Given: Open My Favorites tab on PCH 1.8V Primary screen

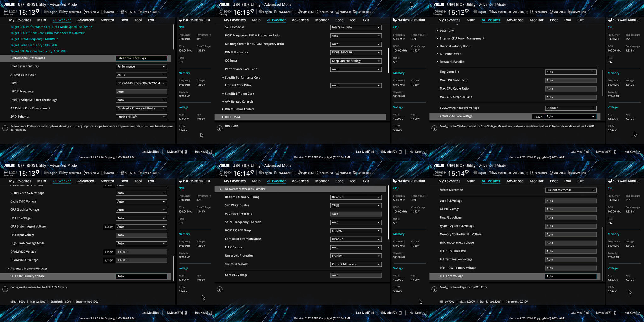Looking at the screenshot, I should (x=20, y=181).
